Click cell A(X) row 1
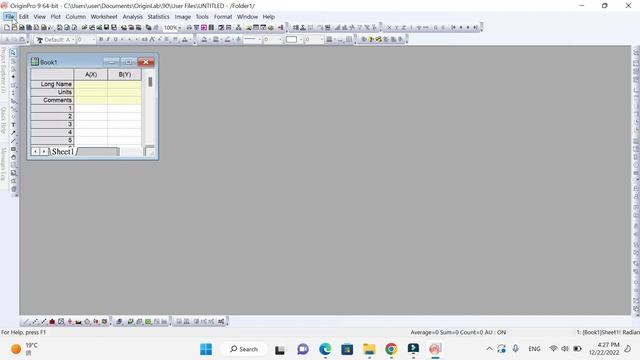 pyautogui.click(x=91, y=108)
